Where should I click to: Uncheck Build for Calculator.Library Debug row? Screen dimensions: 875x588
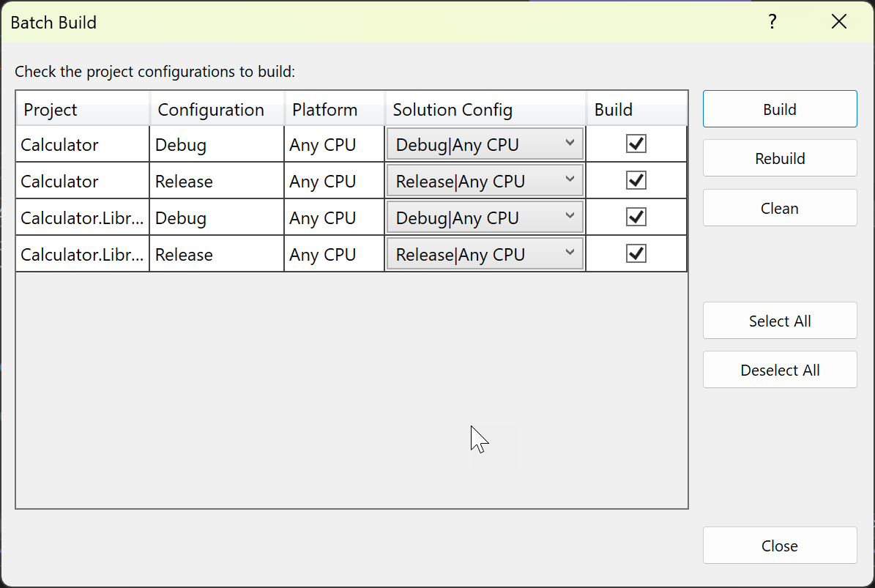coord(636,217)
